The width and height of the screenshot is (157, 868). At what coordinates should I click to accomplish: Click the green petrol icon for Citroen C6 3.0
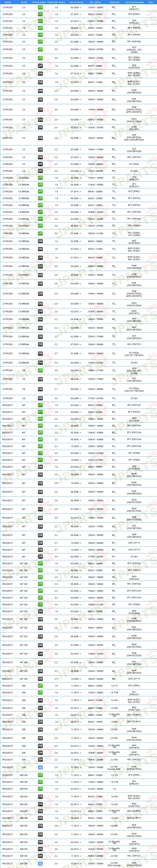[40, 370]
